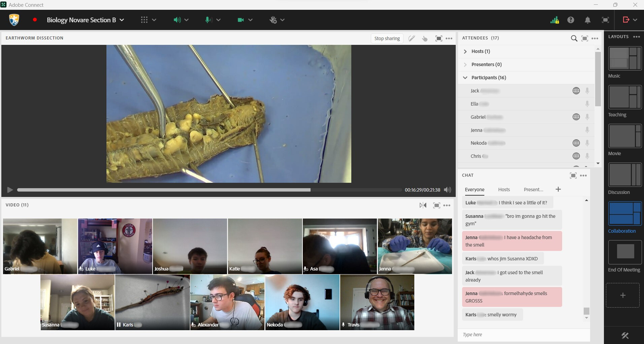Open microphone options dropdown arrow

(x=218, y=20)
